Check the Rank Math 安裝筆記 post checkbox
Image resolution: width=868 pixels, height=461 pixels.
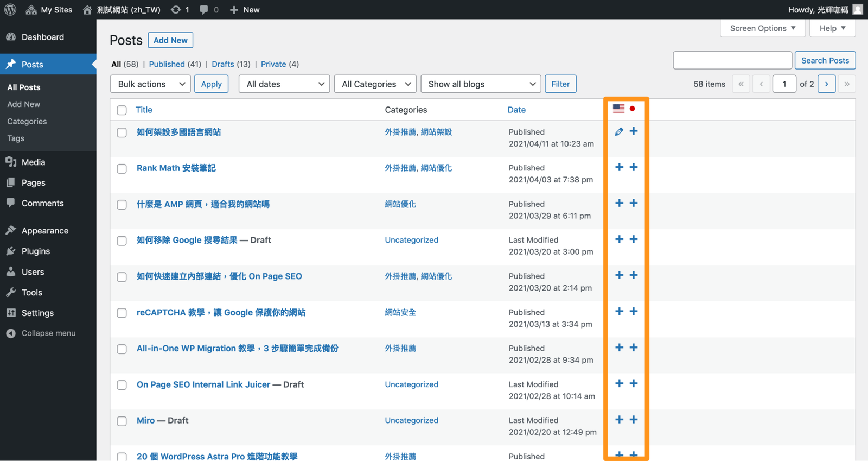point(122,169)
